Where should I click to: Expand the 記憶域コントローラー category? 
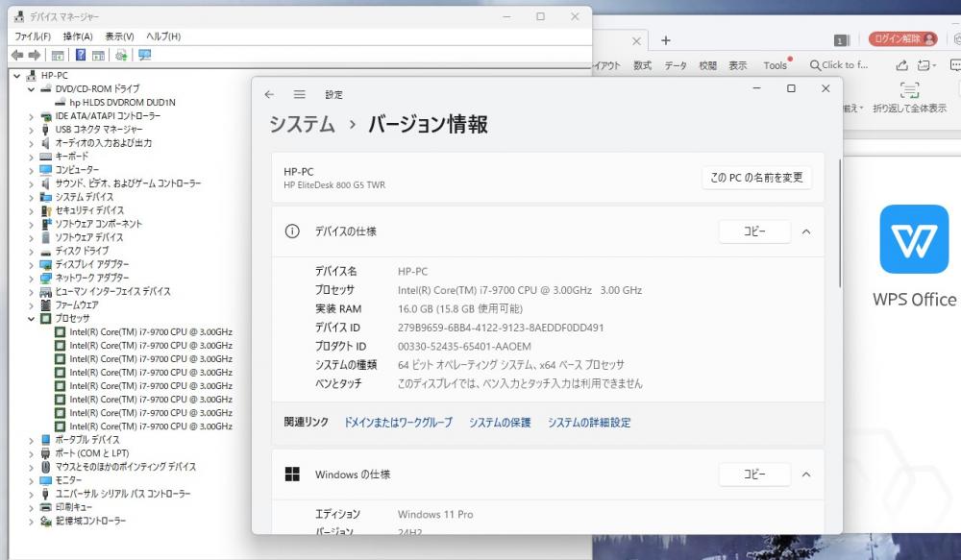(x=31, y=521)
